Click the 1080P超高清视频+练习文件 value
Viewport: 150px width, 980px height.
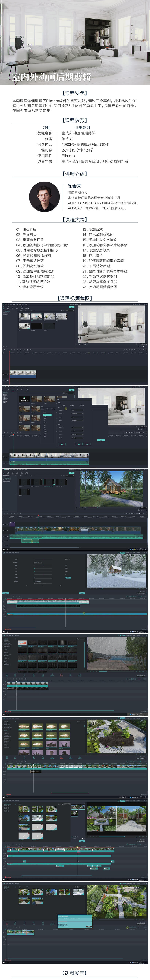pos(85,145)
